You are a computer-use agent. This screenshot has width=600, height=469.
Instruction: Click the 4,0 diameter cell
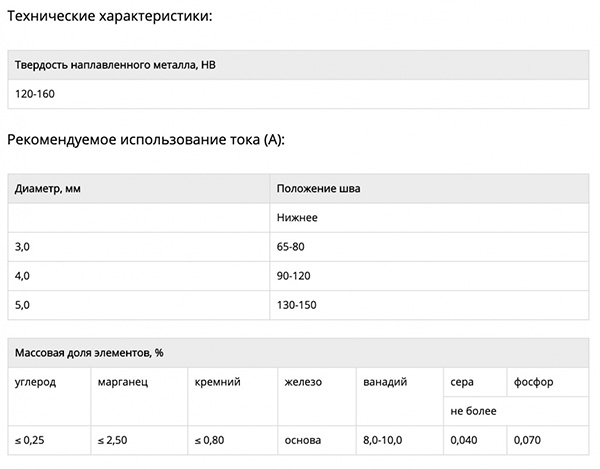pos(139,276)
